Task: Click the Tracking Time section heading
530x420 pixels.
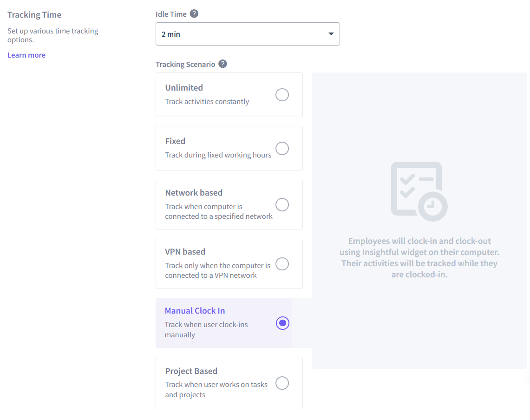Action: 34,15
